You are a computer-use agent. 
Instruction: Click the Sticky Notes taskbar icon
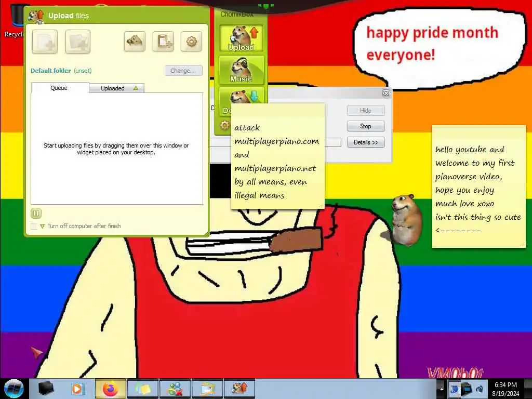click(x=142, y=389)
